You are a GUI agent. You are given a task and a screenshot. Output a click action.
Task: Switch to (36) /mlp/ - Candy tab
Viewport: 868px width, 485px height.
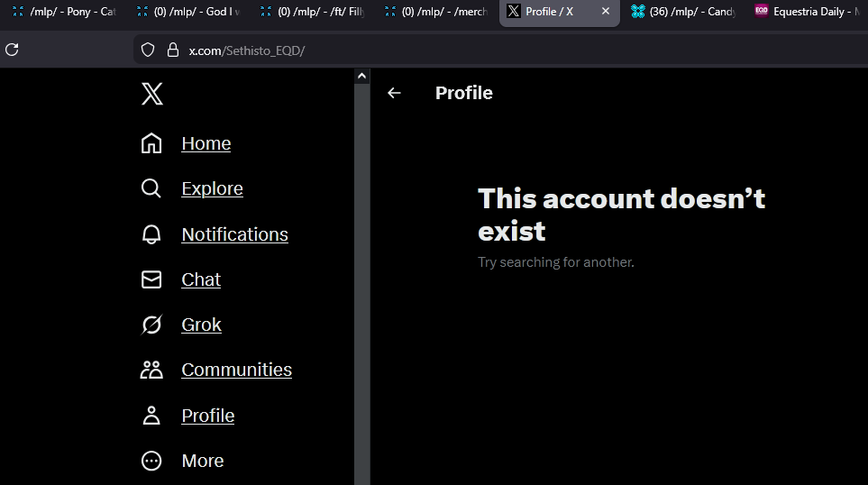683,12
